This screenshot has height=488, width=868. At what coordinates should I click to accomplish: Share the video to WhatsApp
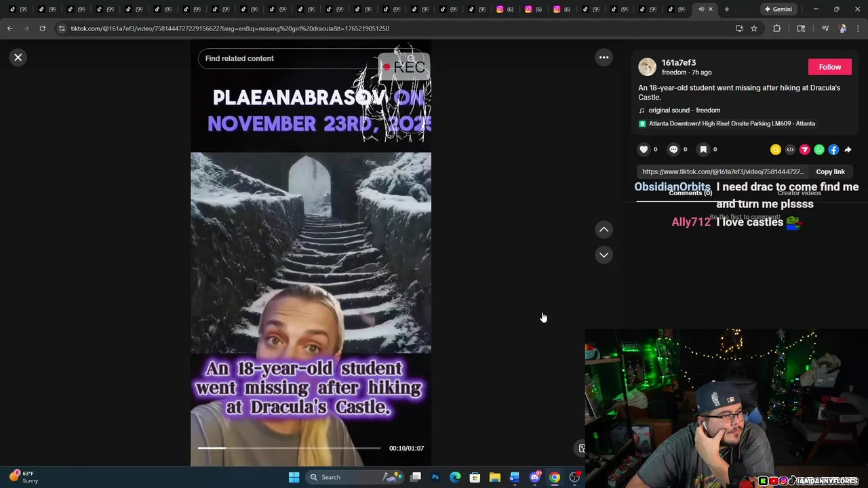coord(819,150)
